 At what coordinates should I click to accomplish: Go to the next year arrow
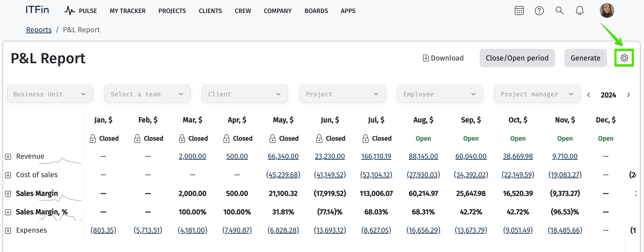point(628,95)
